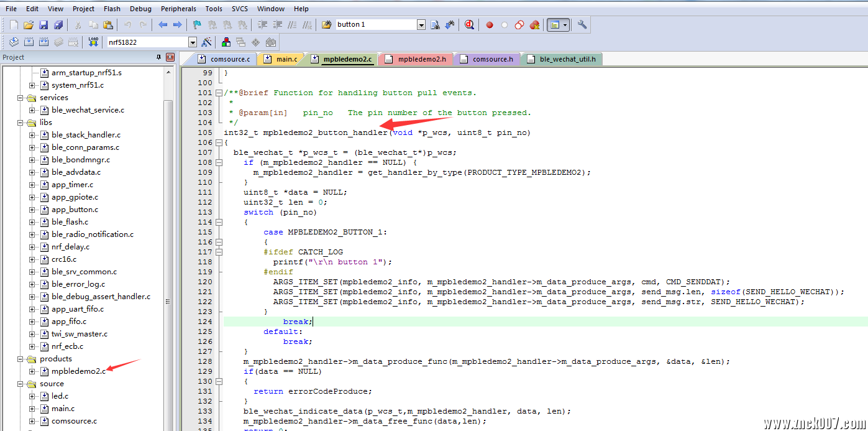Build the target with the Build icon
Image resolution: width=868 pixels, height=431 pixels.
[29, 42]
